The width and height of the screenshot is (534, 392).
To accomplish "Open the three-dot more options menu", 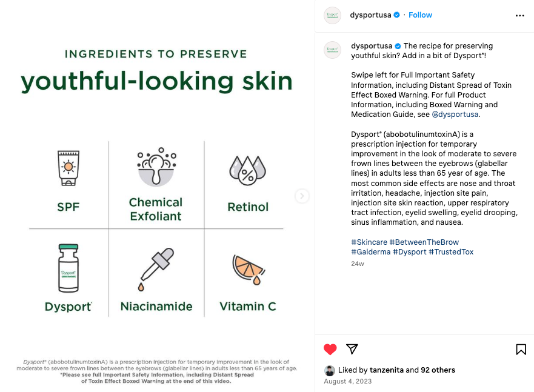I will pos(519,15).
